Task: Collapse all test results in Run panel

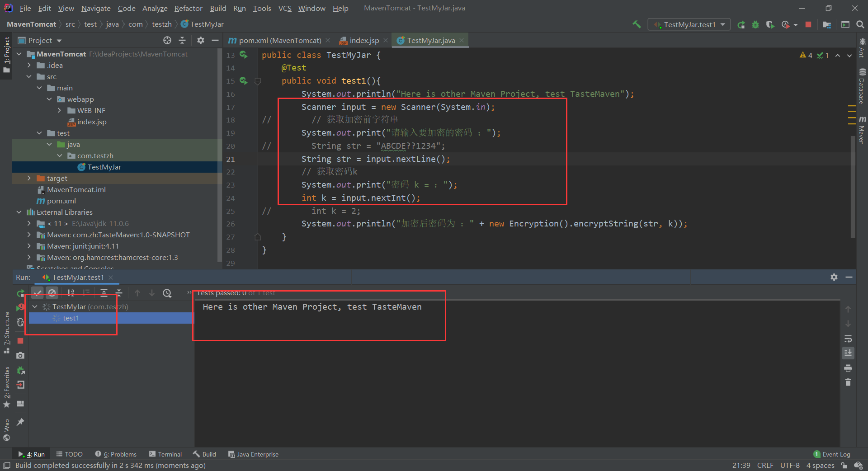Action: tap(119, 293)
